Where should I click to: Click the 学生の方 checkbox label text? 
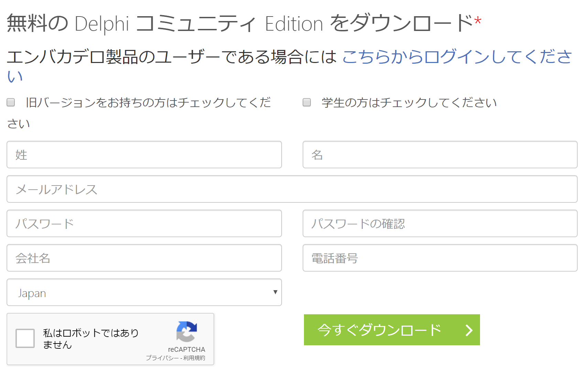click(409, 103)
